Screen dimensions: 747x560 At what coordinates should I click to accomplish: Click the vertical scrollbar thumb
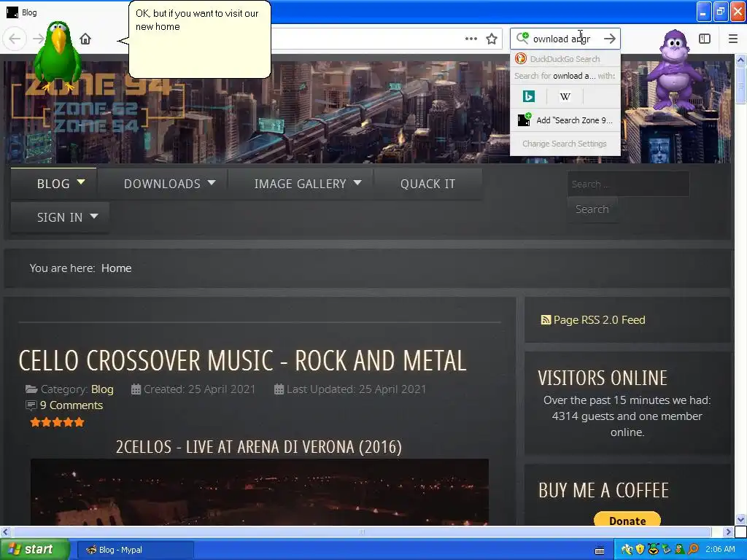point(741,85)
